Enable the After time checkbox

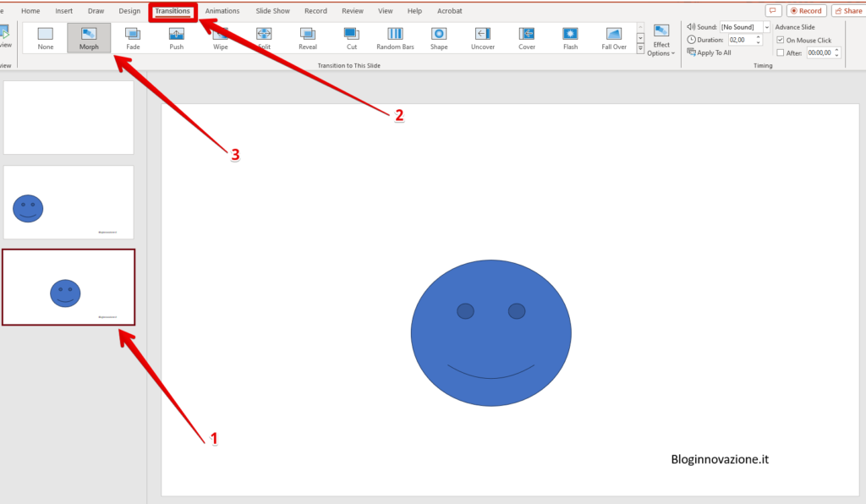780,52
